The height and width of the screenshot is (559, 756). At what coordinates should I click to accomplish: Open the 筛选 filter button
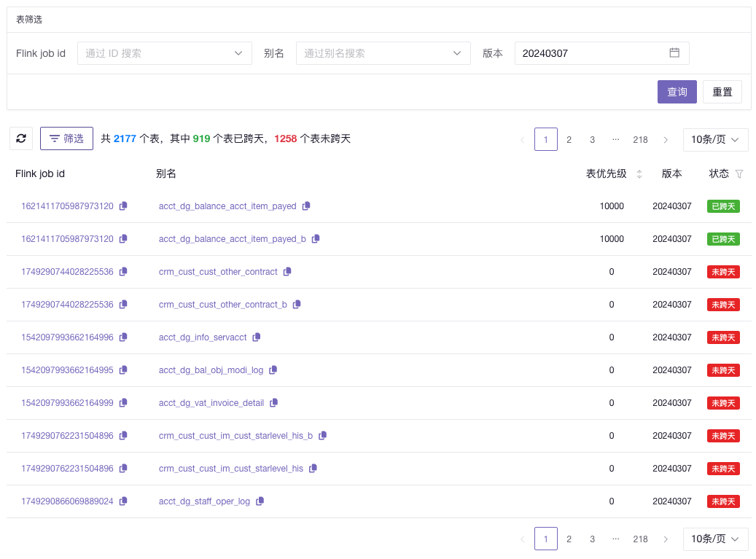(66, 138)
